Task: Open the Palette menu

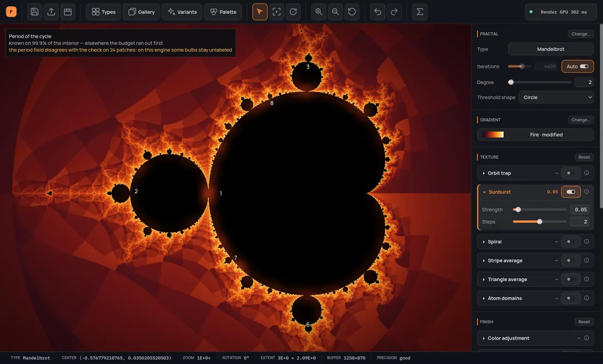Action: coord(223,12)
